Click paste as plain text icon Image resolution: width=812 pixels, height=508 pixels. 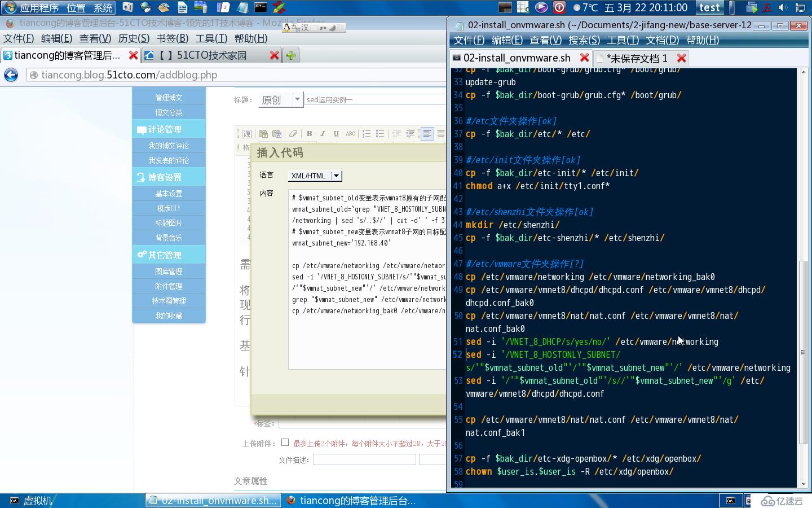tap(263, 134)
